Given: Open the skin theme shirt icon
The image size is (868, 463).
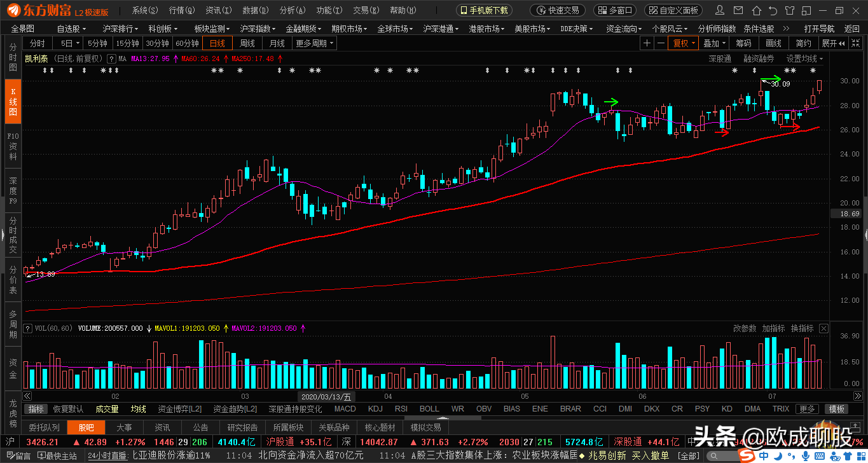Looking at the screenshot, I should pos(790,10).
